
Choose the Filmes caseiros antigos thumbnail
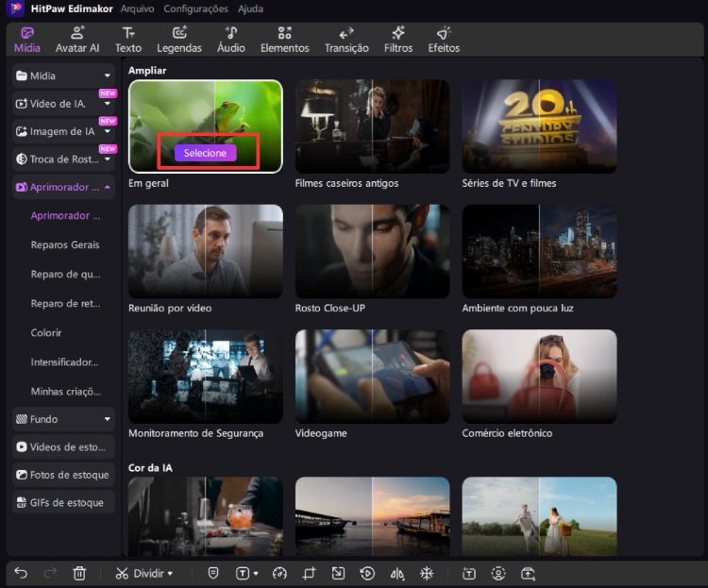[x=372, y=126]
